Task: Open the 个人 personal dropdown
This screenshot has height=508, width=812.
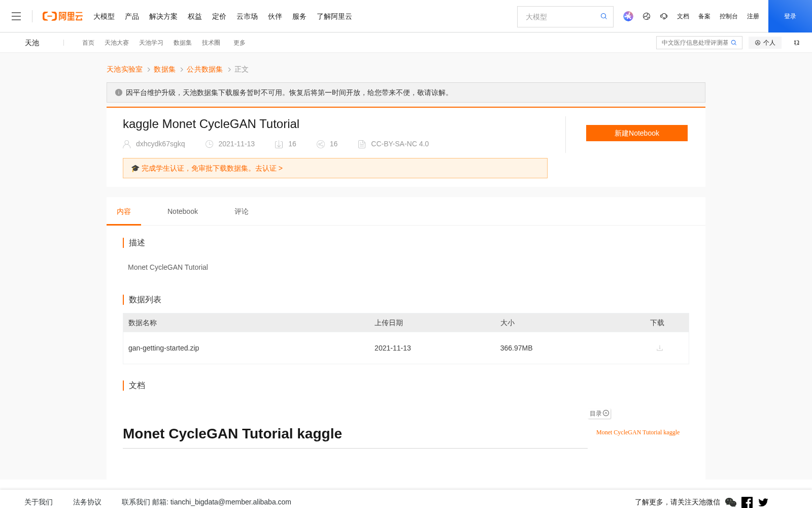Action: tap(765, 43)
